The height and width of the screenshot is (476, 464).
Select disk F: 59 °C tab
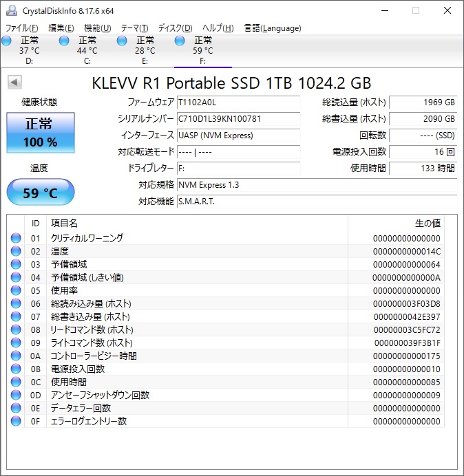tap(202, 50)
